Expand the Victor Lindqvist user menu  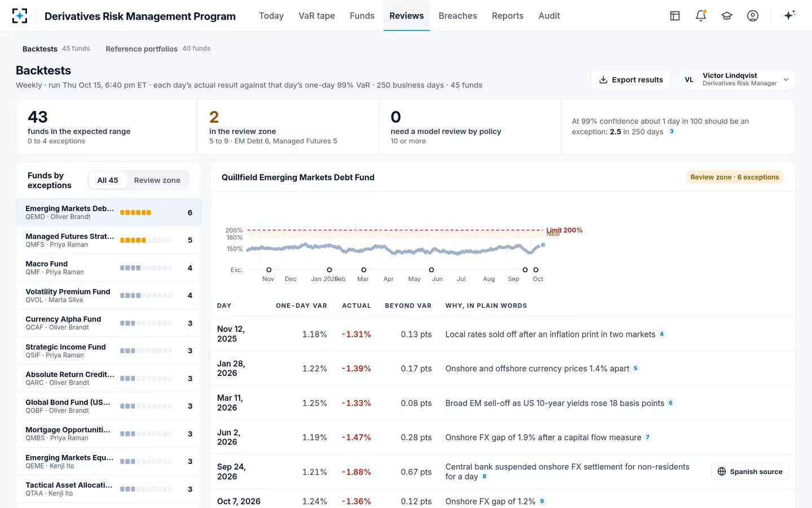click(x=737, y=80)
